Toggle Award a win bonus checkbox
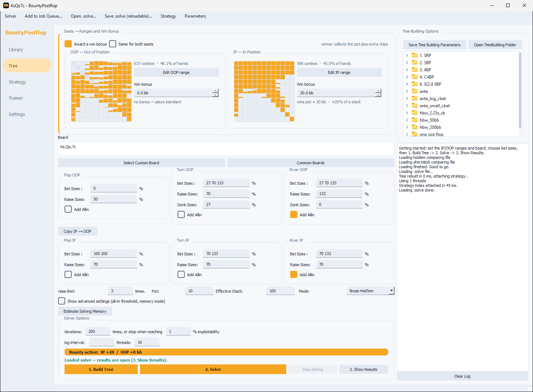 pyautogui.click(x=68, y=44)
